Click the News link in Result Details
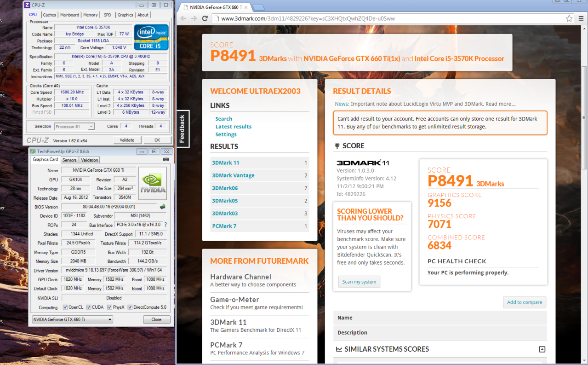Screen dimensions: 588x365 (x=341, y=104)
